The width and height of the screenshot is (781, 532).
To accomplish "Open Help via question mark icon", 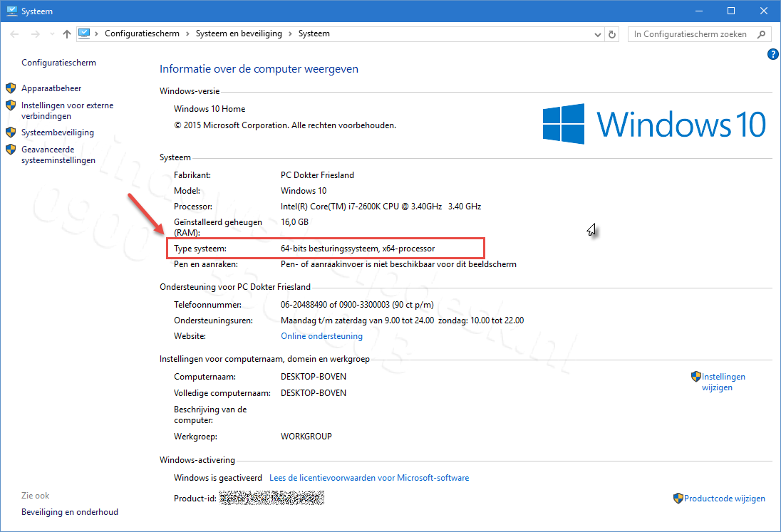I will (773, 54).
